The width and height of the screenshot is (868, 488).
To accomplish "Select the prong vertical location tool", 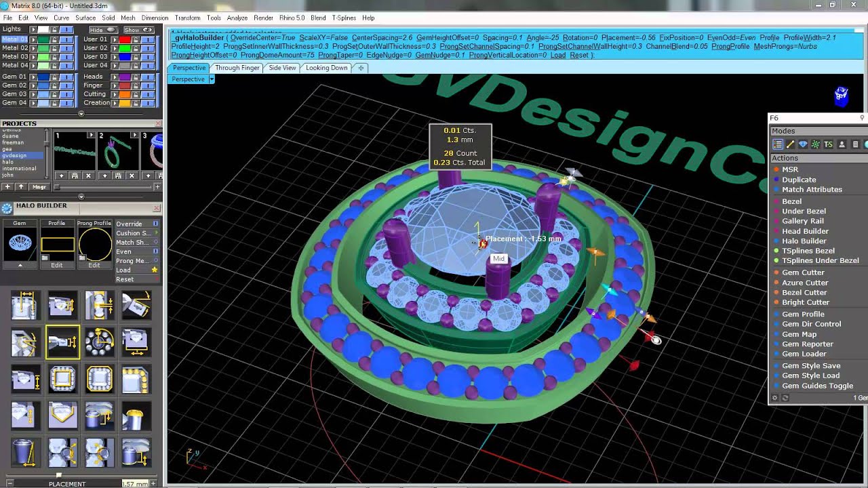I will (136, 453).
